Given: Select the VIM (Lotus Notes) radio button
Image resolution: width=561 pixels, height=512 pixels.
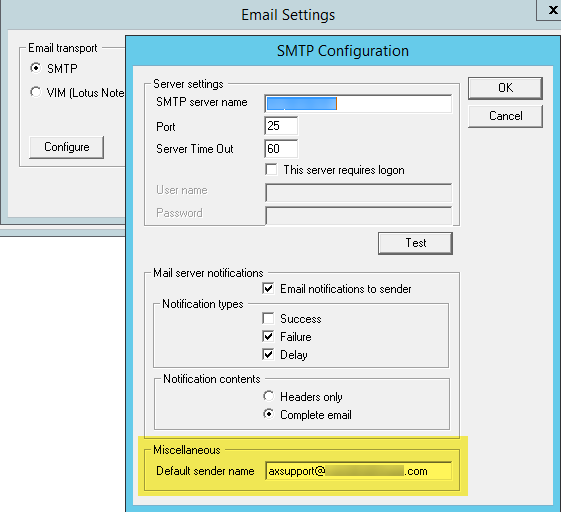Looking at the screenshot, I should (35, 92).
